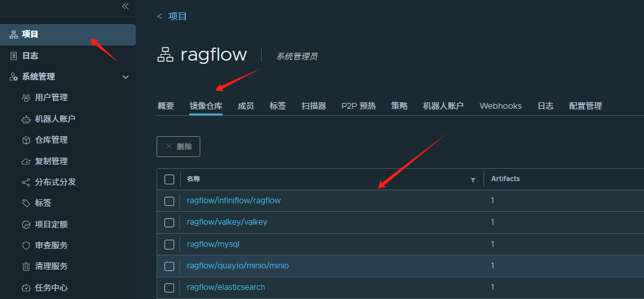Check the ragflow/quay.io/minio/minio row checkbox

click(169, 266)
